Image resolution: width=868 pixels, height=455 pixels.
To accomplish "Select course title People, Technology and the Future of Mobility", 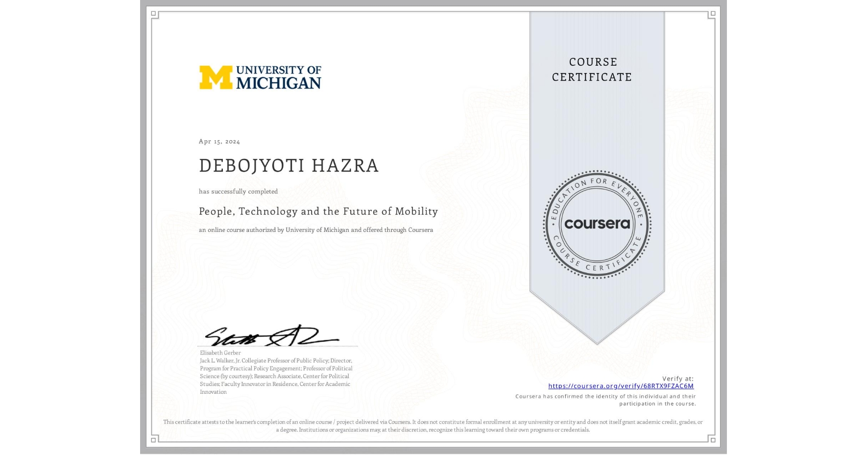I will pyautogui.click(x=318, y=211).
